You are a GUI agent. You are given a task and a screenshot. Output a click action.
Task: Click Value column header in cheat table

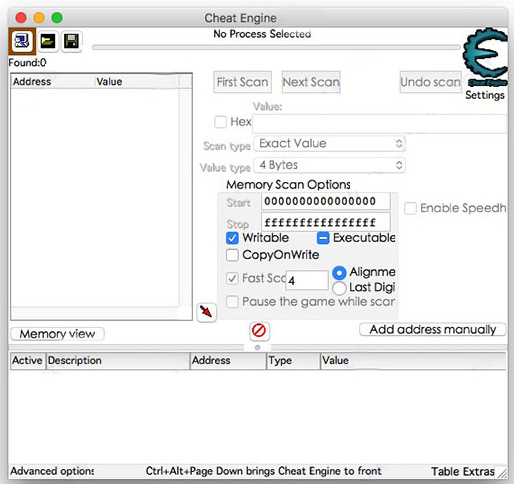pos(413,360)
